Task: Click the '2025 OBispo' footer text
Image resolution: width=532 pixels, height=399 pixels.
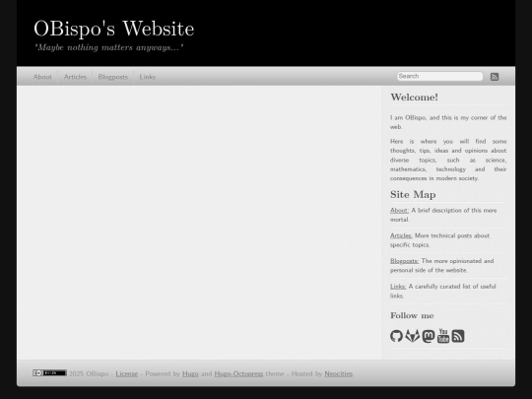Action: tap(89, 373)
